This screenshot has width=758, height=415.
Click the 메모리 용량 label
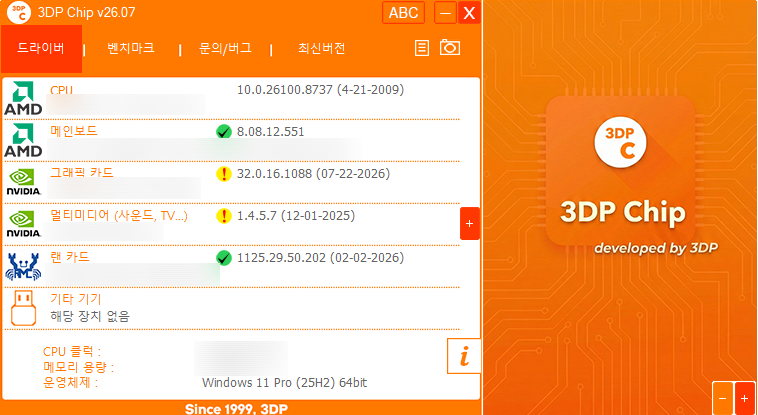pos(78,367)
